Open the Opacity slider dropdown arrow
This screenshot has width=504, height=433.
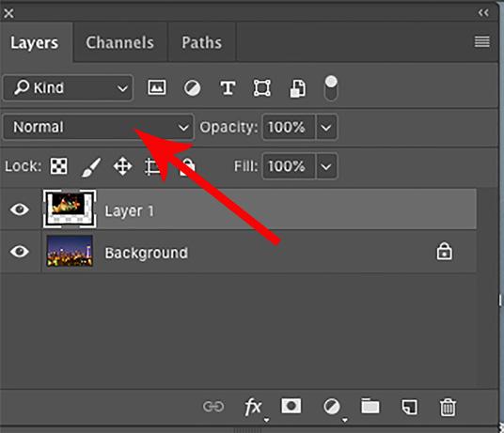326,128
